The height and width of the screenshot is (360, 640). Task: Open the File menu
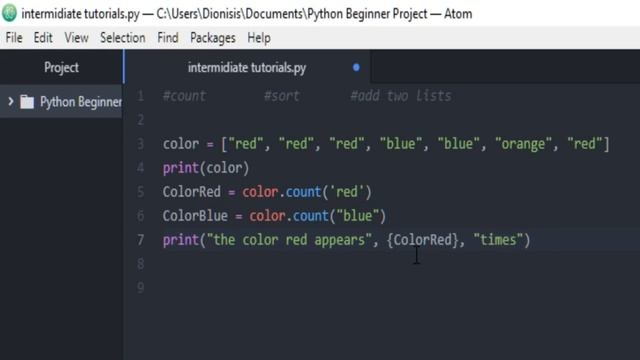14,38
